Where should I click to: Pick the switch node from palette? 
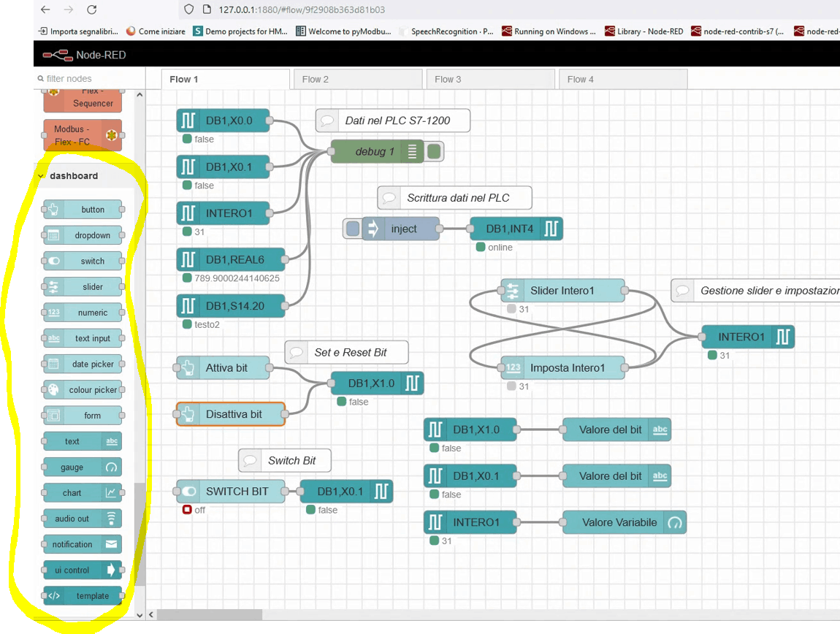click(83, 261)
